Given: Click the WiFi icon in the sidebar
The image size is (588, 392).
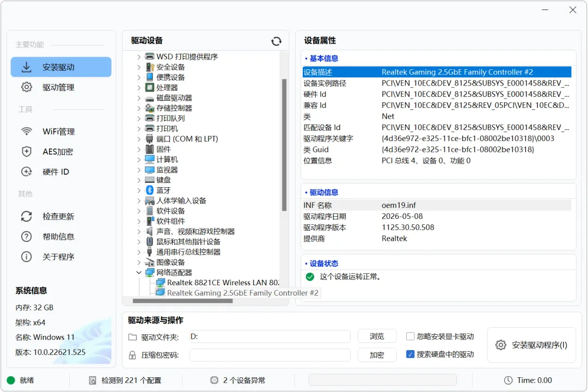Looking at the screenshot, I should click(x=26, y=131).
